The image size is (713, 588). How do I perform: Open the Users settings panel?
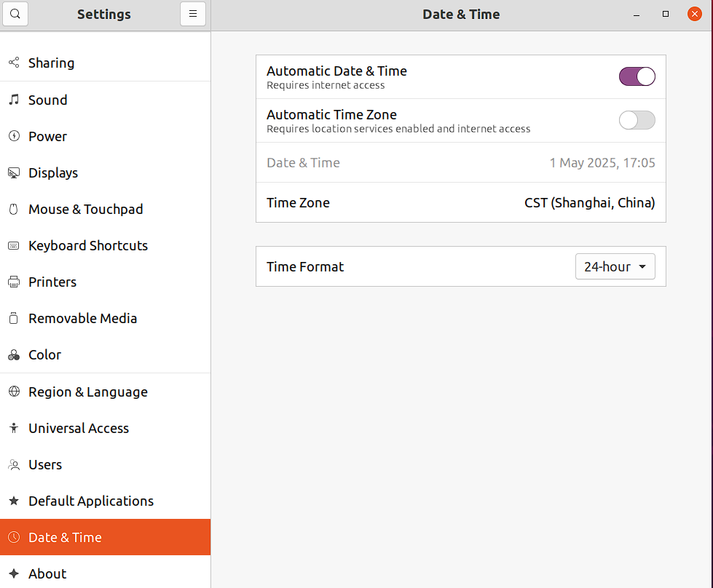pyautogui.click(x=45, y=464)
